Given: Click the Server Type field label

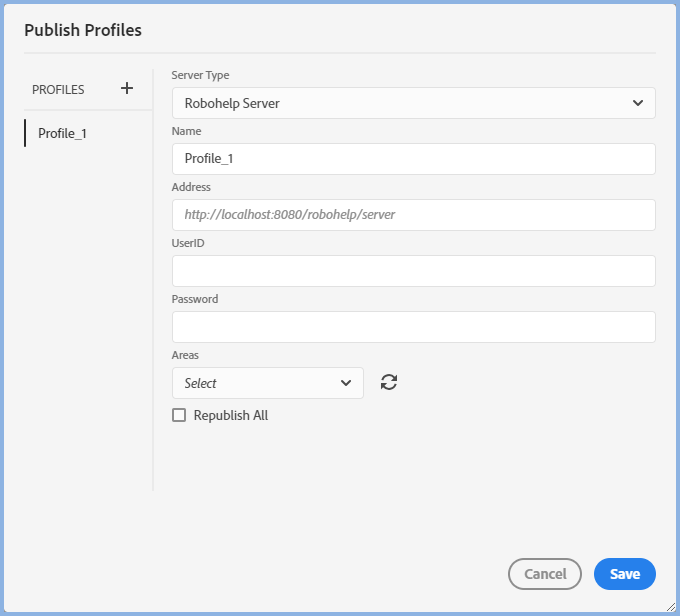Looking at the screenshot, I should point(200,75).
